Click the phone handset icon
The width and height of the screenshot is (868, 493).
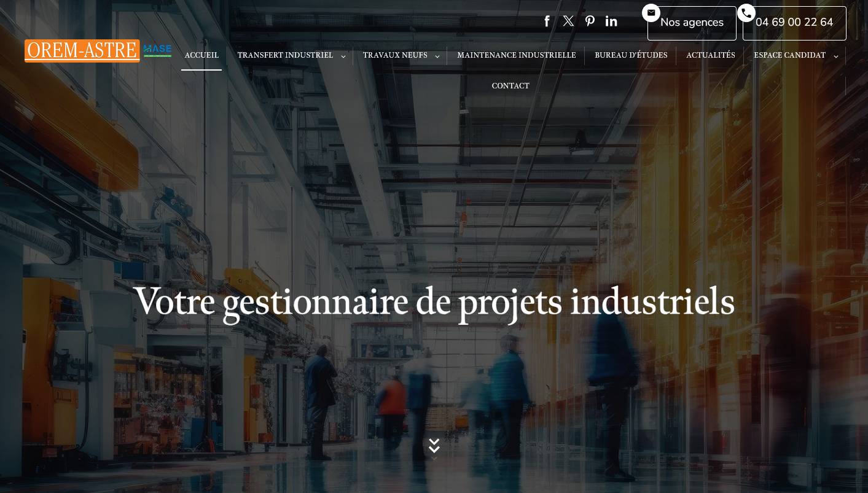pos(746,13)
